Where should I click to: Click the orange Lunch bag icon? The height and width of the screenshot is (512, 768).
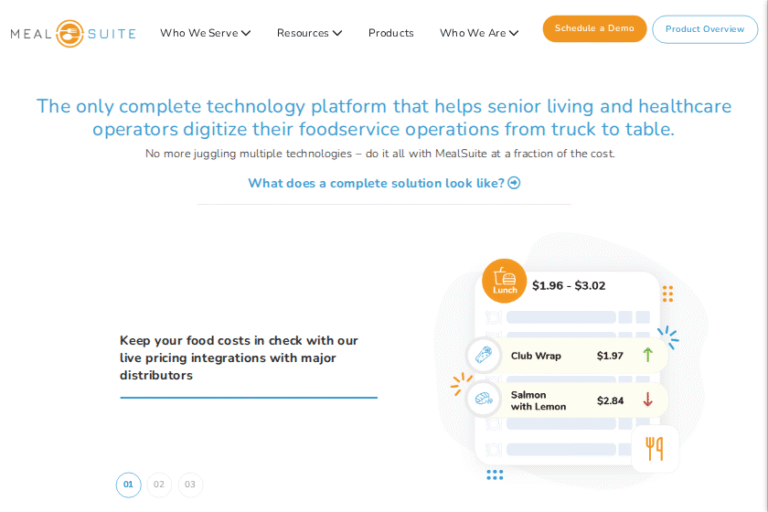tap(504, 281)
